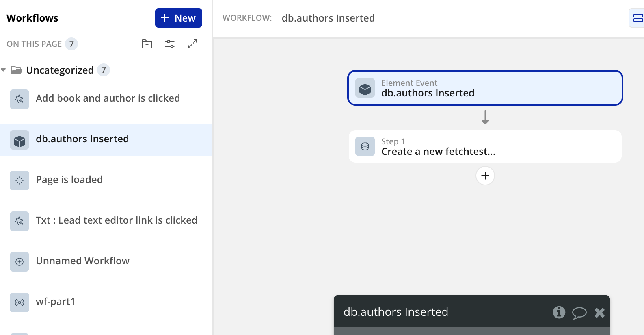Create a new folder icon
644x335 pixels.
147,44
